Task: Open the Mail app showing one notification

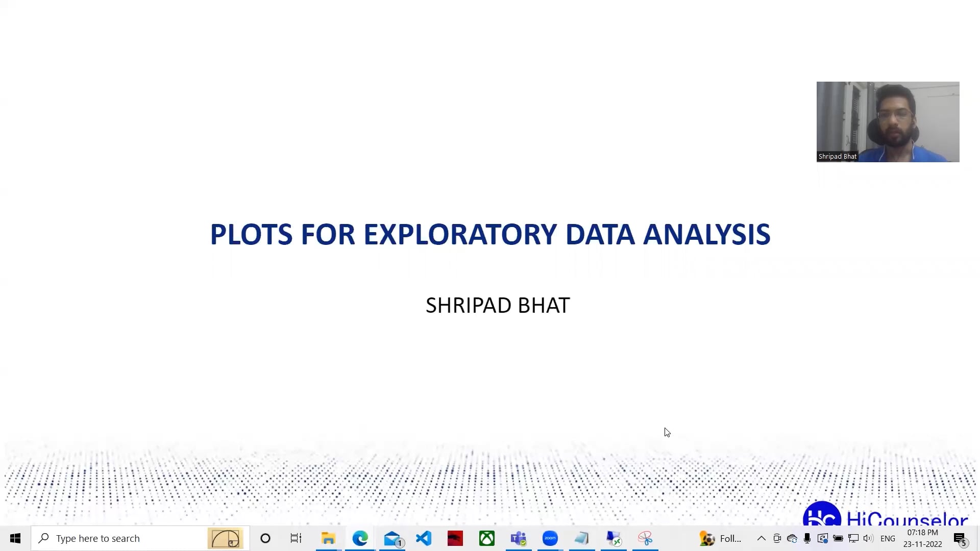Action: point(392,538)
